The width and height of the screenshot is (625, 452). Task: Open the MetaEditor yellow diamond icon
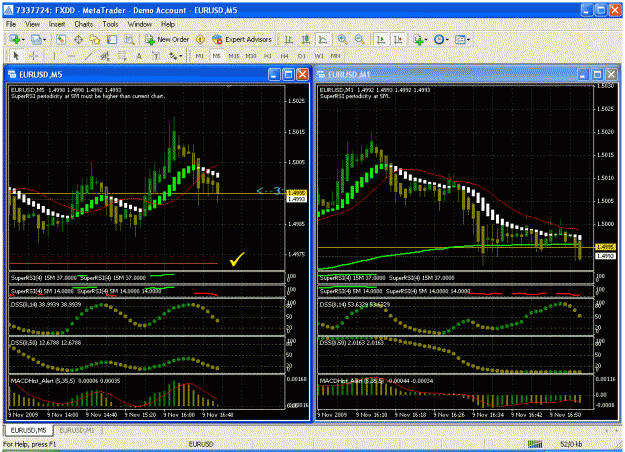pos(200,39)
